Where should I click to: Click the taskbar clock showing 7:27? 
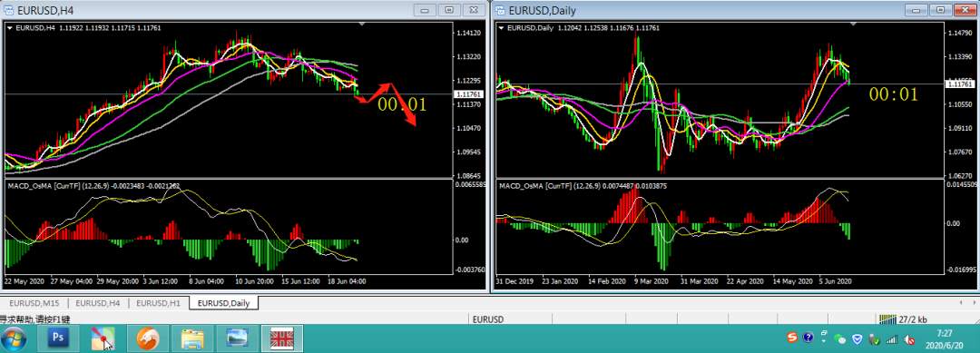tap(945, 339)
